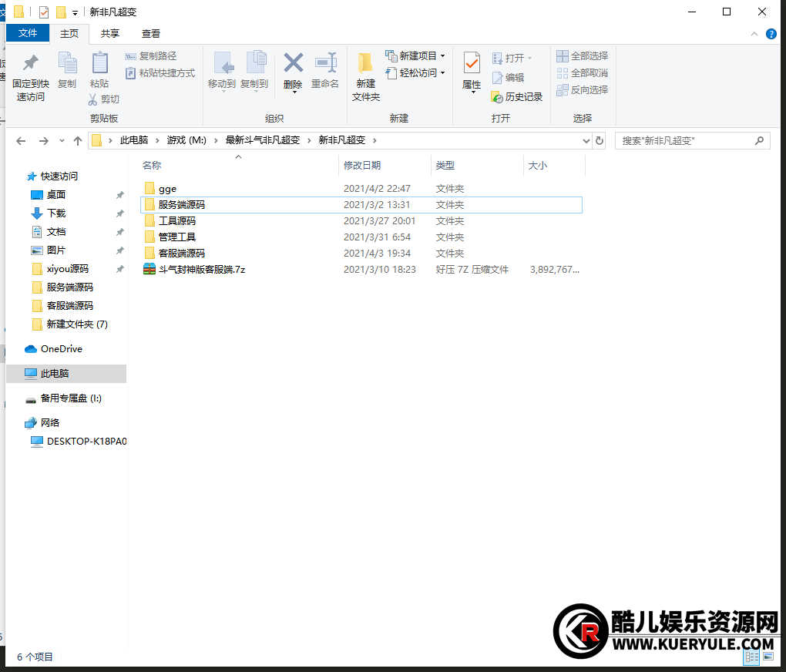Switch to details view in status bar

[x=751, y=657]
